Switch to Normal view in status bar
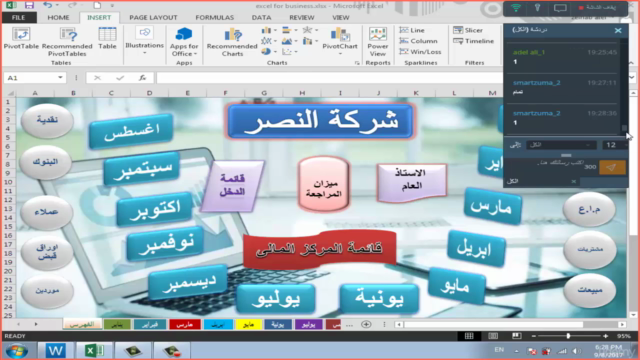Viewport: 640px width, 360px height. [x=469, y=336]
